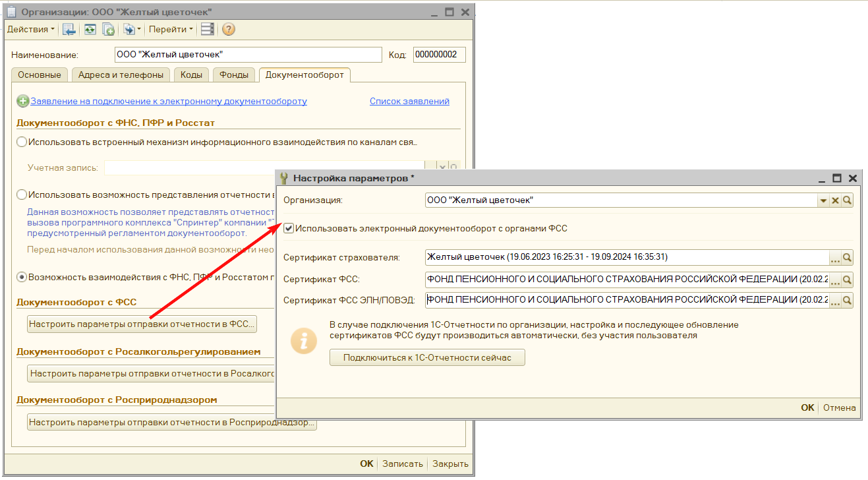Click OK in the Организации window
The width and height of the screenshot is (868, 480).
pyautogui.click(x=366, y=464)
